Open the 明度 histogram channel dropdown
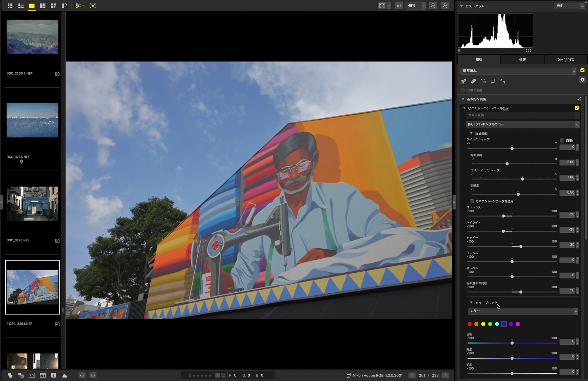588x381 pixels. pos(569,6)
